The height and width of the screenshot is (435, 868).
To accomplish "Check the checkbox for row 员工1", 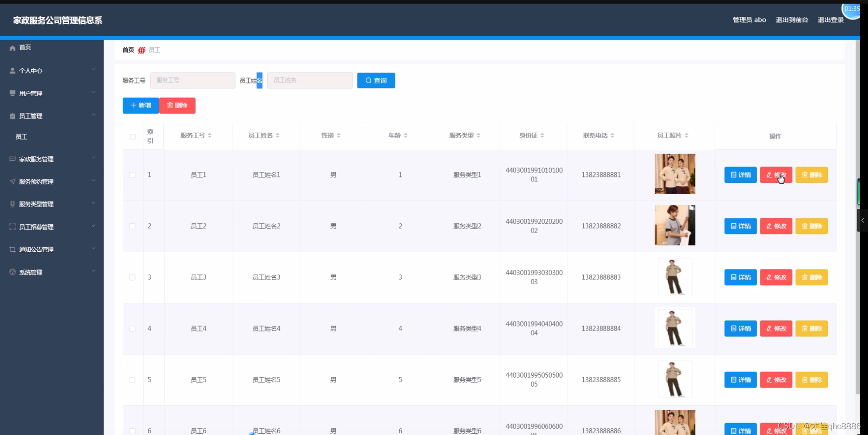I will click(132, 175).
